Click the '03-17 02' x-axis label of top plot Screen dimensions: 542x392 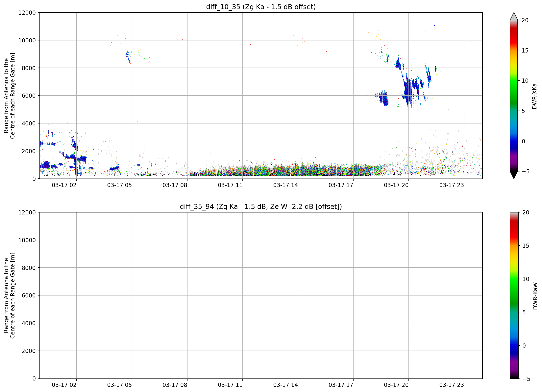[64, 185]
